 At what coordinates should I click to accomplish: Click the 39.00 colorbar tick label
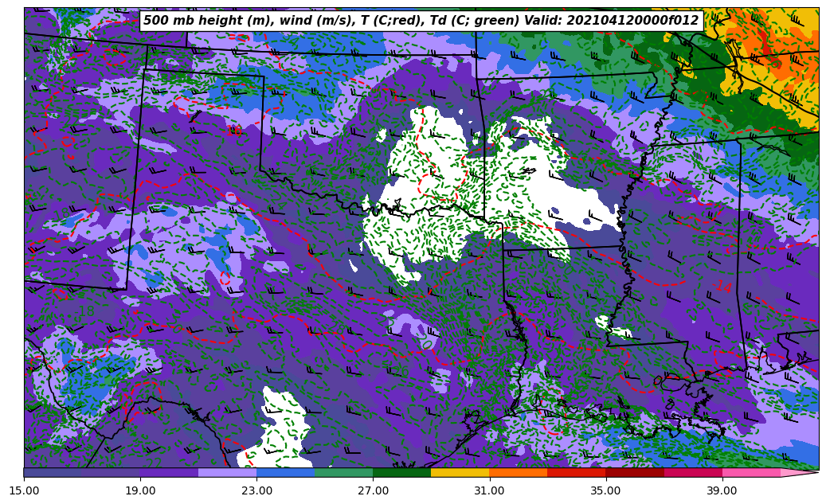tap(722, 490)
